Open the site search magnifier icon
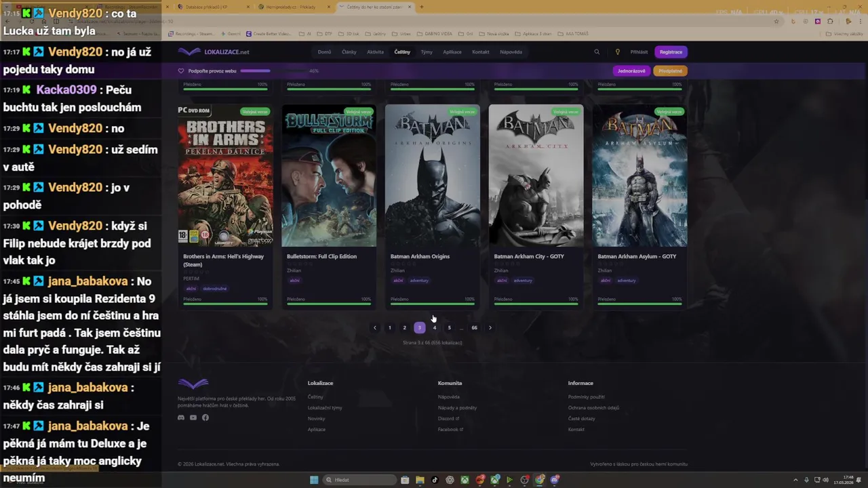 coord(597,52)
